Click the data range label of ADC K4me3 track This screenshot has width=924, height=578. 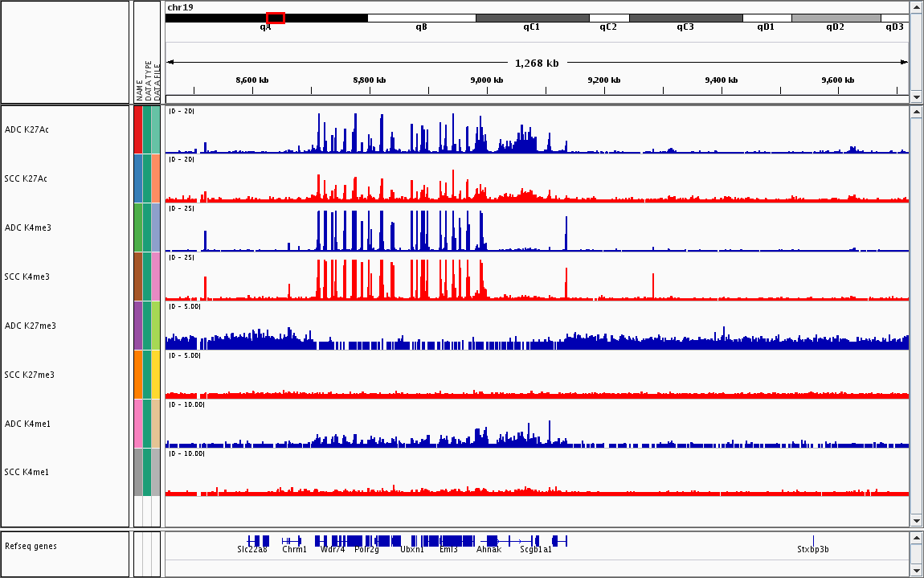pyautogui.click(x=182, y=209)
